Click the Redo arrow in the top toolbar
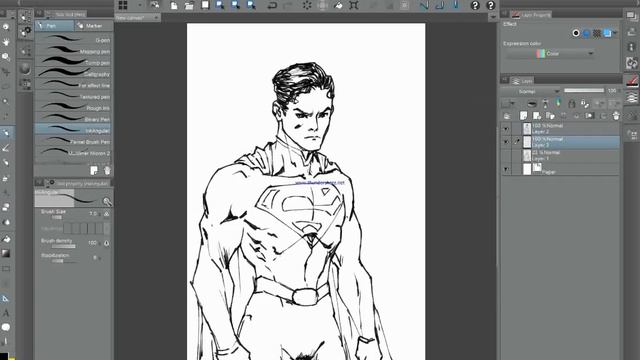This screenshot has width=640, height=360. (288, 5)
